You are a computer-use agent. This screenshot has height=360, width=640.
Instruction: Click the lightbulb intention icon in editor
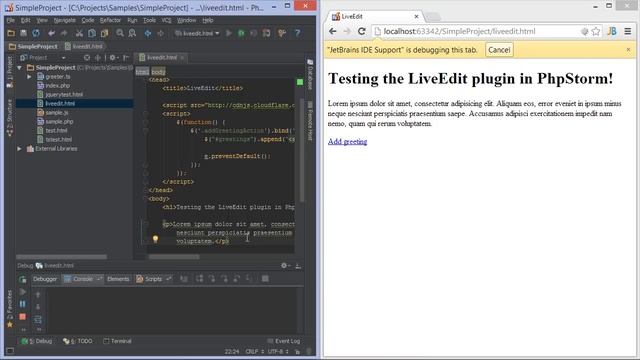click(x=155, y=239)
